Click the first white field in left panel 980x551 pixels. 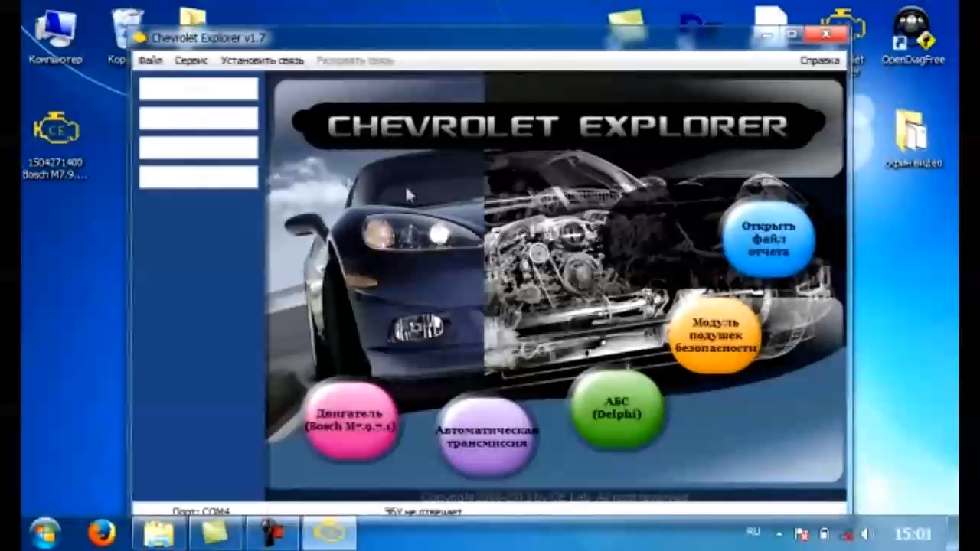tap(198, 89)
